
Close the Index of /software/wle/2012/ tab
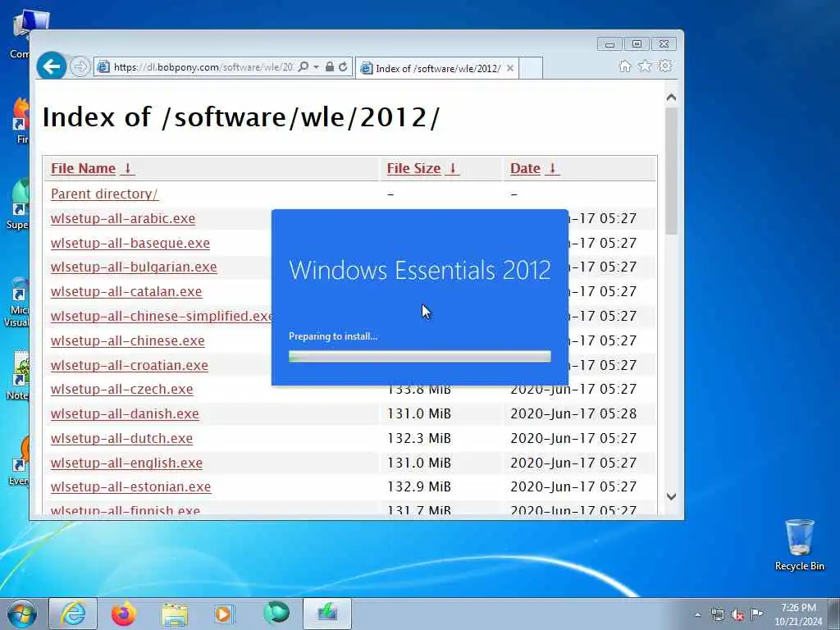coord(510,68)
